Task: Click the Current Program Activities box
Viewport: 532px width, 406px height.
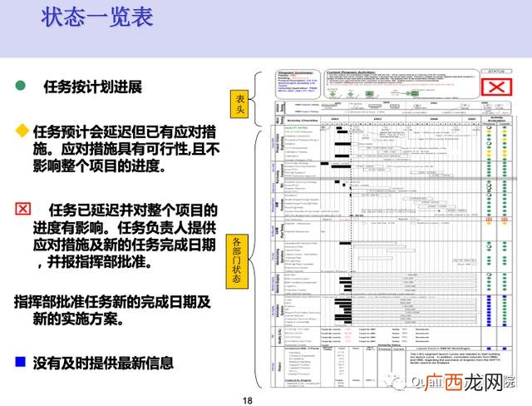Action: tap(401, 84)
